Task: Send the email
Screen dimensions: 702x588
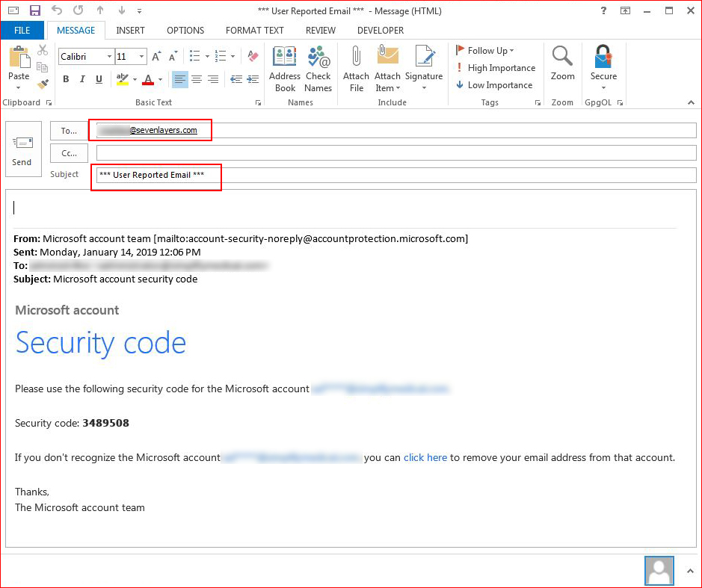Action: 23,149
